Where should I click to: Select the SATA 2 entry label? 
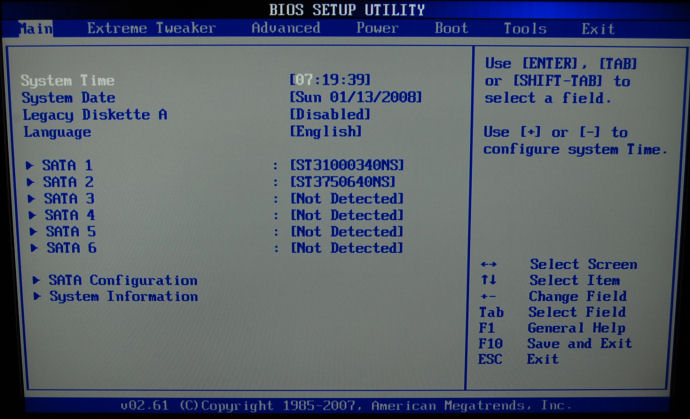tap(68, 182)
